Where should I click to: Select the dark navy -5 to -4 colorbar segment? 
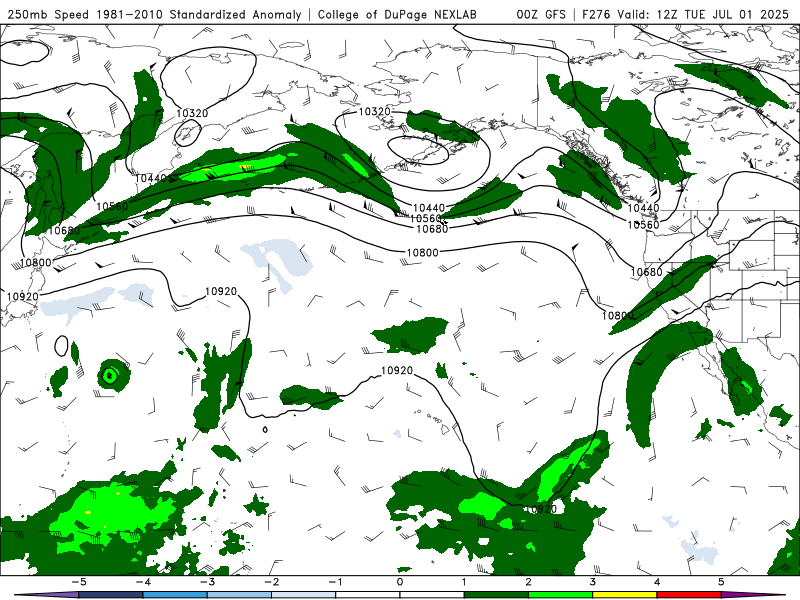pyautogui.click(x=111, y=595)
